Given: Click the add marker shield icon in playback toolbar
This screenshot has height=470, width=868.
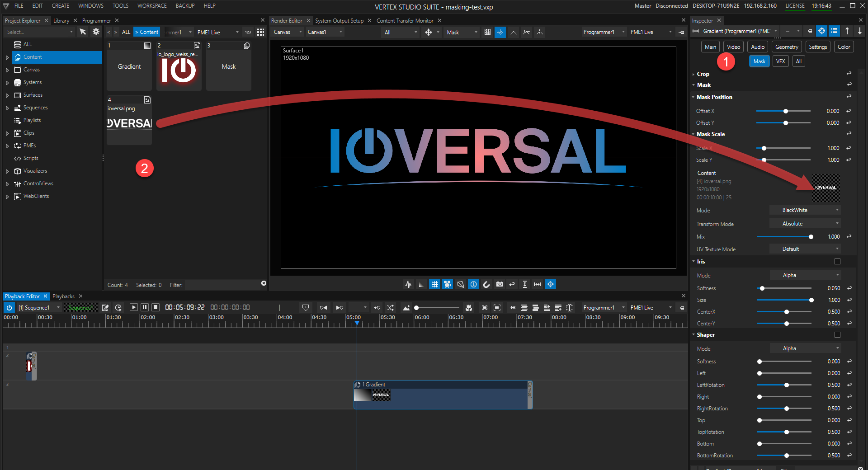Looking at the screenshot, I should (306, 308).
